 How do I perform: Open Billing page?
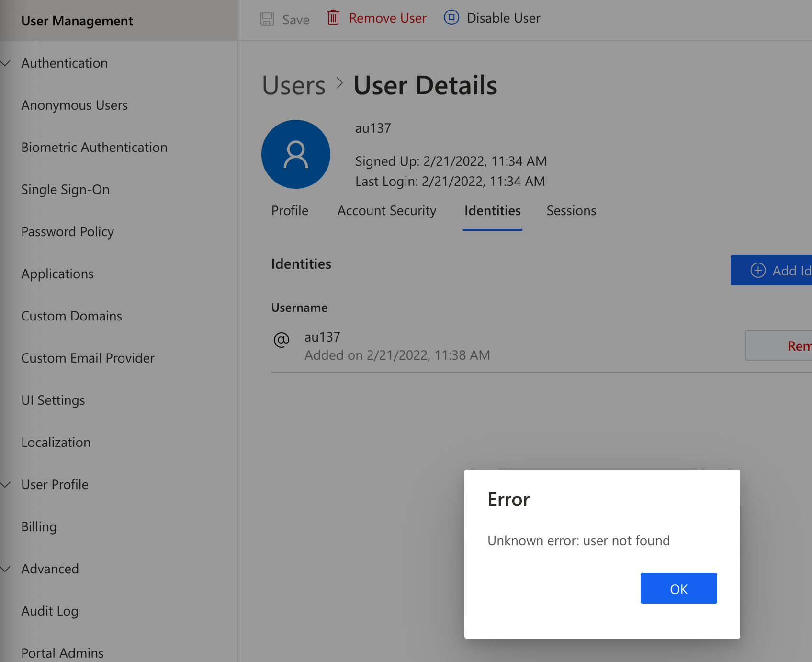39,527
